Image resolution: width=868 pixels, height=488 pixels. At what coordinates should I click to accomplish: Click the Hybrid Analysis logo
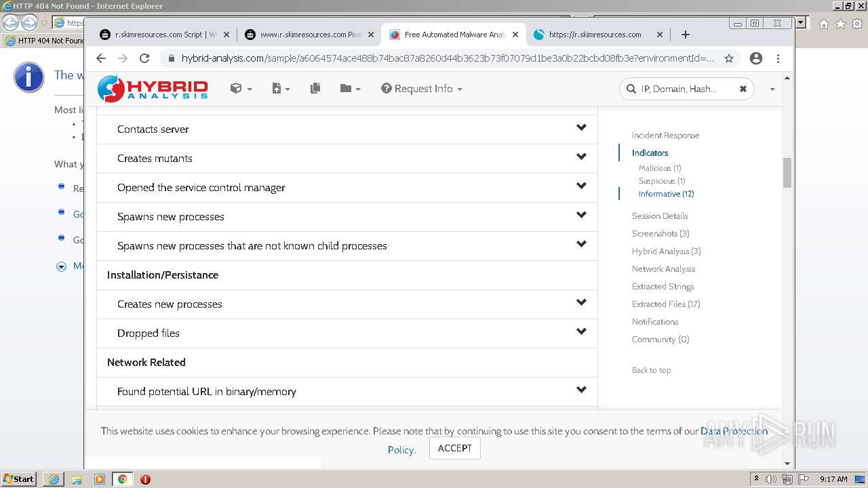point(153,89)
